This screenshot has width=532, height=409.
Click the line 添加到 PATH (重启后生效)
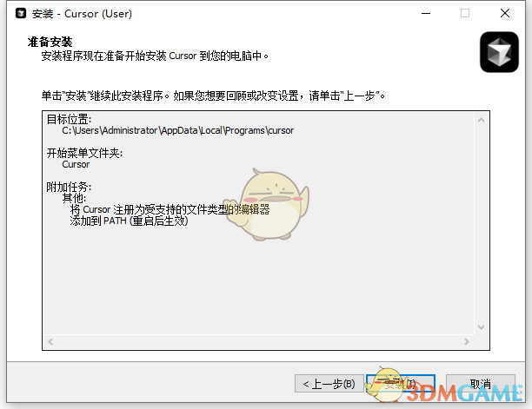pos(129,221)
